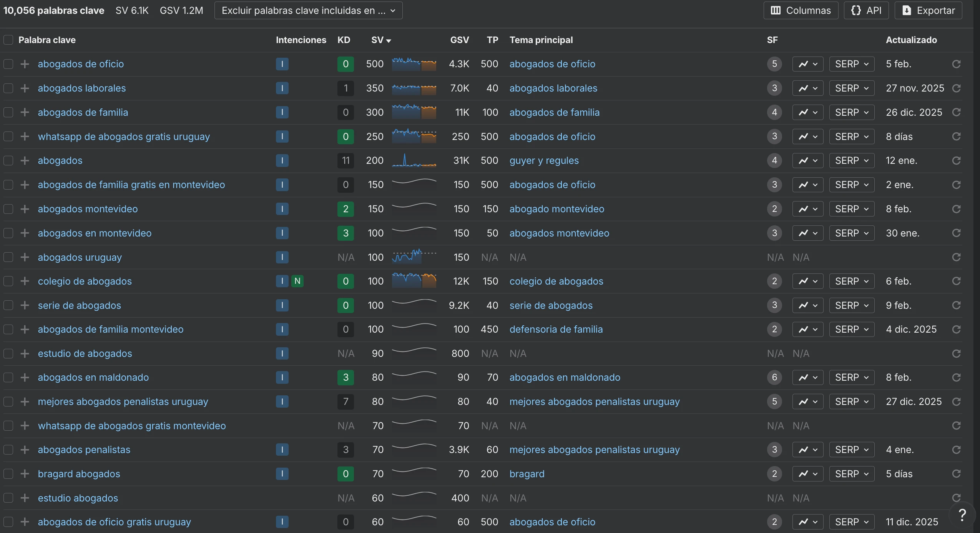Refresh data for 'abogados de oficio' row
Image resolution: width=980 pixels, height=533 pixels.
pos(957,64)
